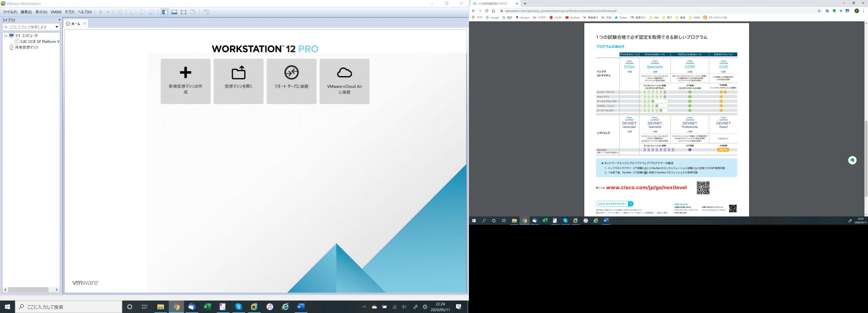Screen dimensions: 868x313
Task: Open the YouTube bookmark
Action: tap(572, 18)
